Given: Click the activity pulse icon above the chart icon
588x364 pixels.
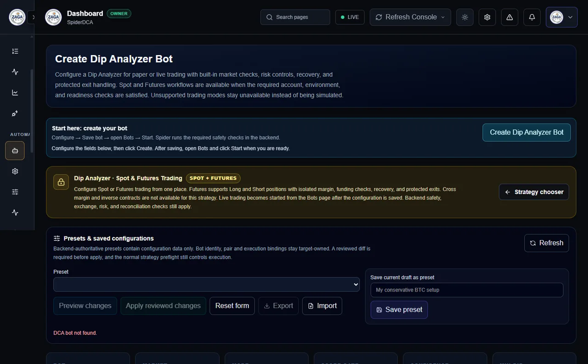Looking at the screenshot, I should coord(15,72).
